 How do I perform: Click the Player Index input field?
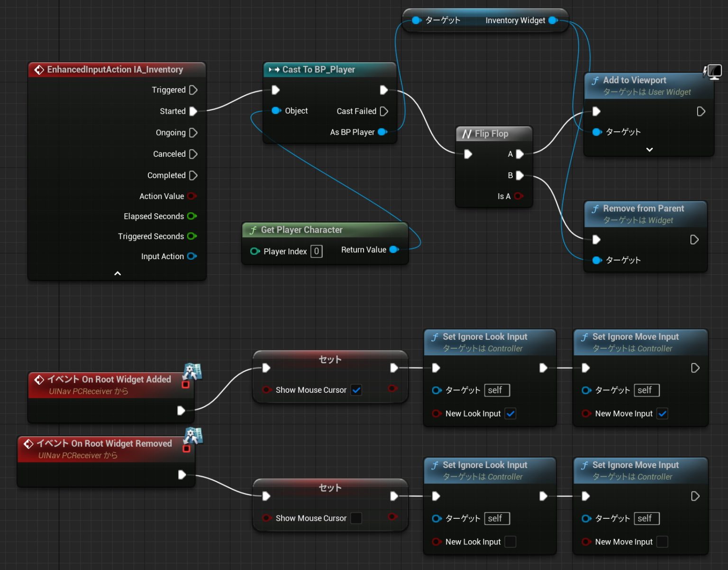click(316, 251)
